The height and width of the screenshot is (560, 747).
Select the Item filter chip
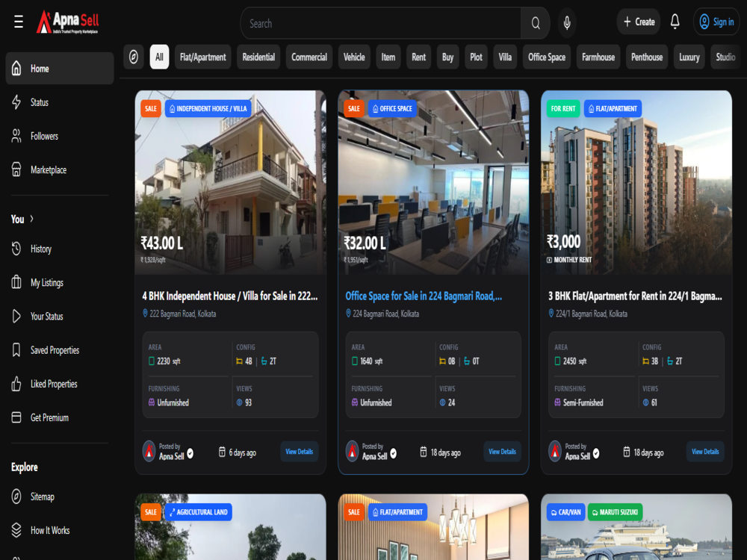coord(388,57)
